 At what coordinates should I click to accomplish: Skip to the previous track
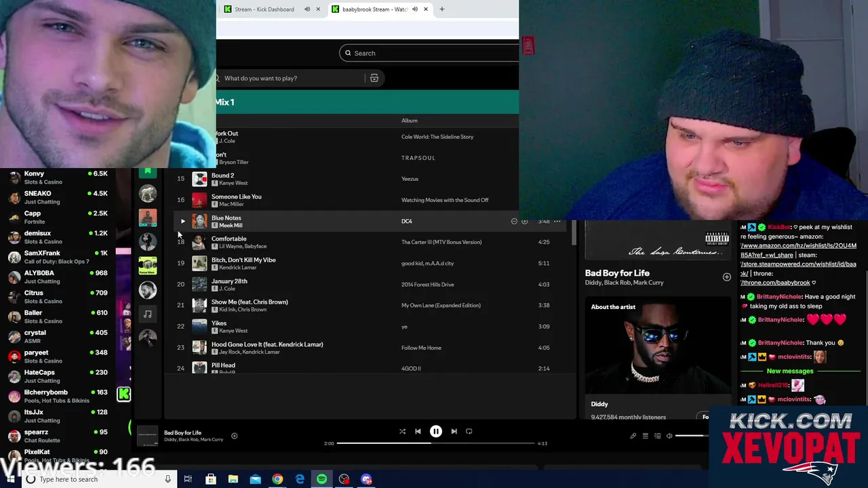[418, 431]
